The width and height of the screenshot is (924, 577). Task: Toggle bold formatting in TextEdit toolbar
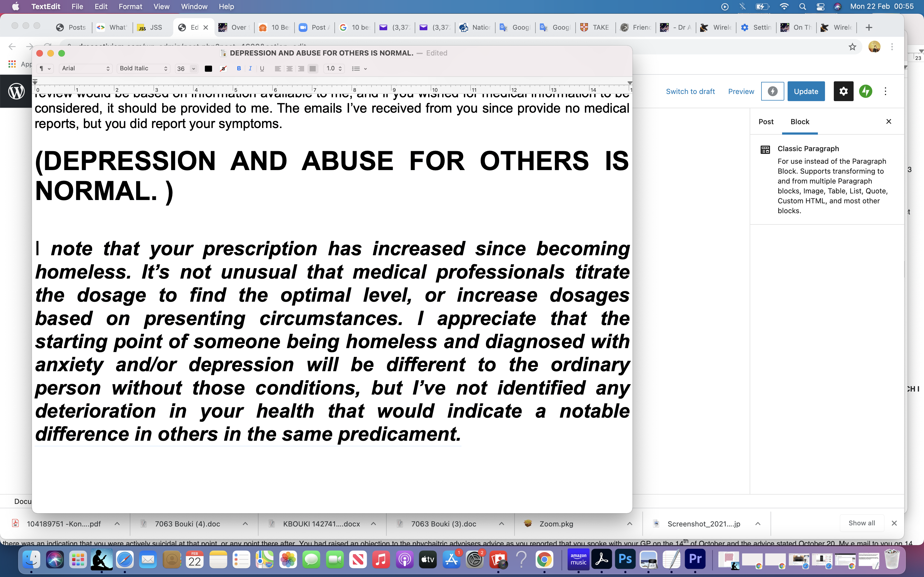(239, 69)
